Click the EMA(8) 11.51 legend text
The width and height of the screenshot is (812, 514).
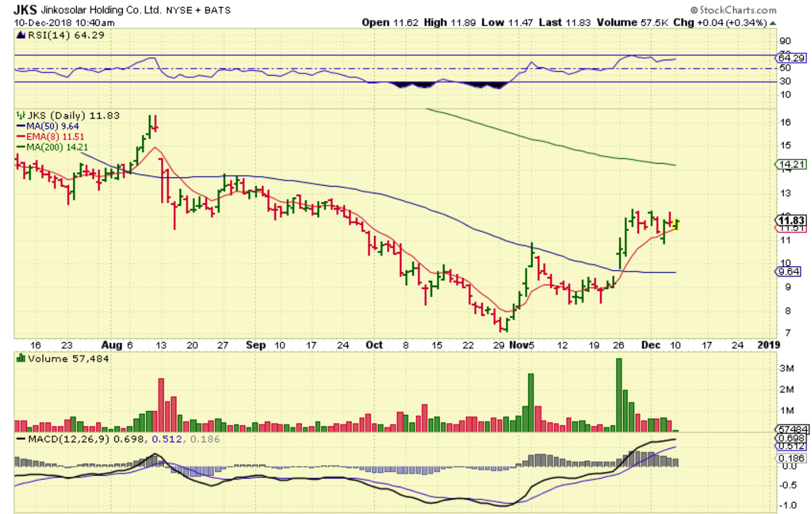tap(55, 137)
